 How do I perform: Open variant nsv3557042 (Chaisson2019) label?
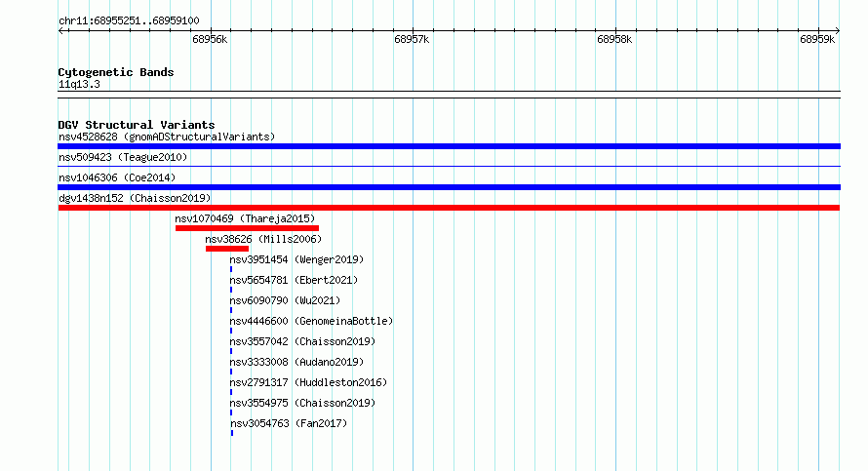(302, 341)
